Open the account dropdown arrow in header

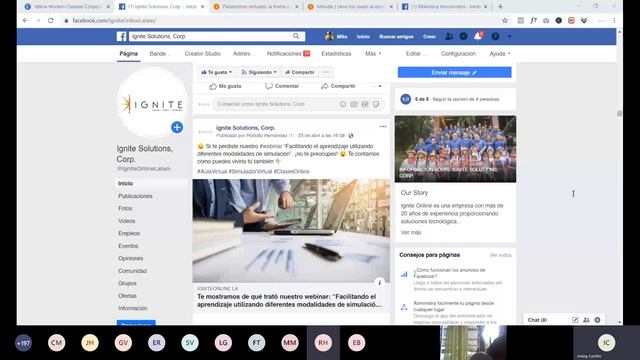(509, 36)
